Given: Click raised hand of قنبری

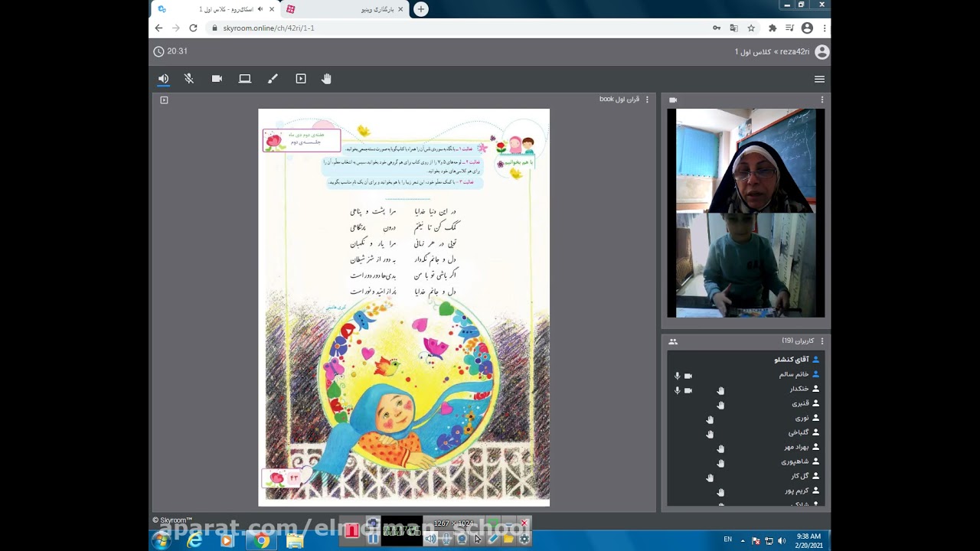Looking at the screenshot, I should pos(720,405).
